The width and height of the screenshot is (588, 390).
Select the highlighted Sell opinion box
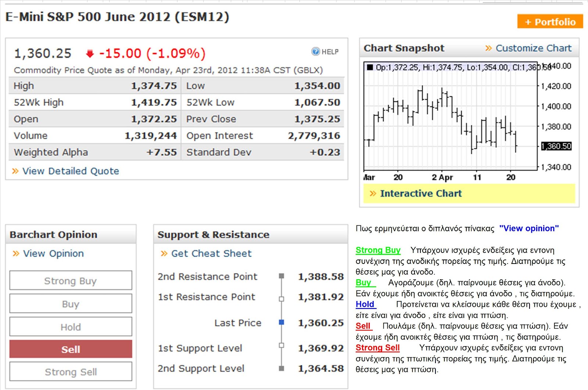tap(71, 349)
